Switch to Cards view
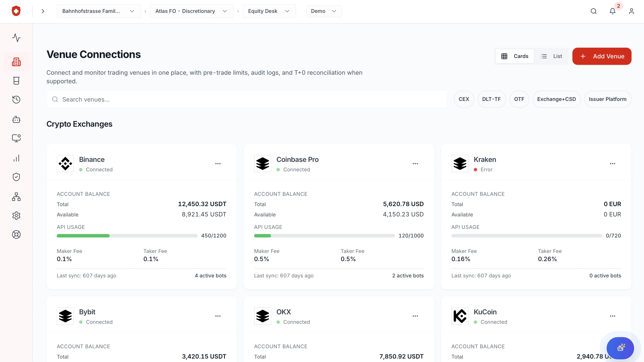644x362 pixels. [515, 56]
